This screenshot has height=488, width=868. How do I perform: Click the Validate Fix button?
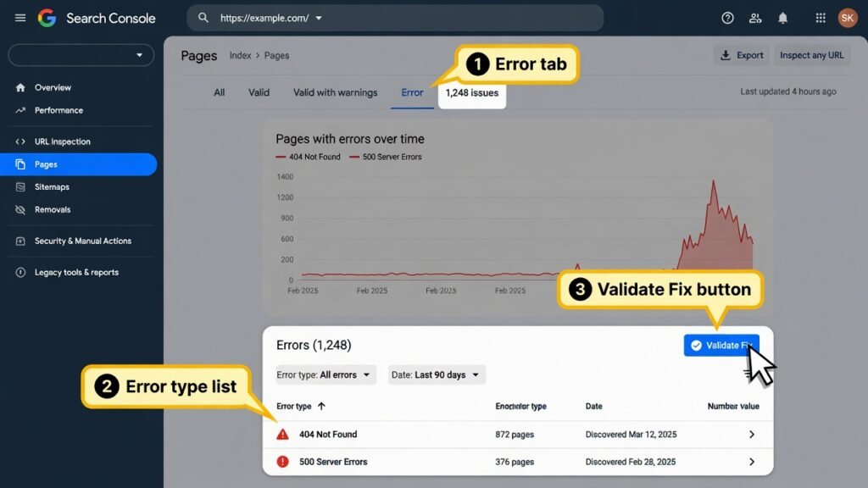[x=721, y=346]
